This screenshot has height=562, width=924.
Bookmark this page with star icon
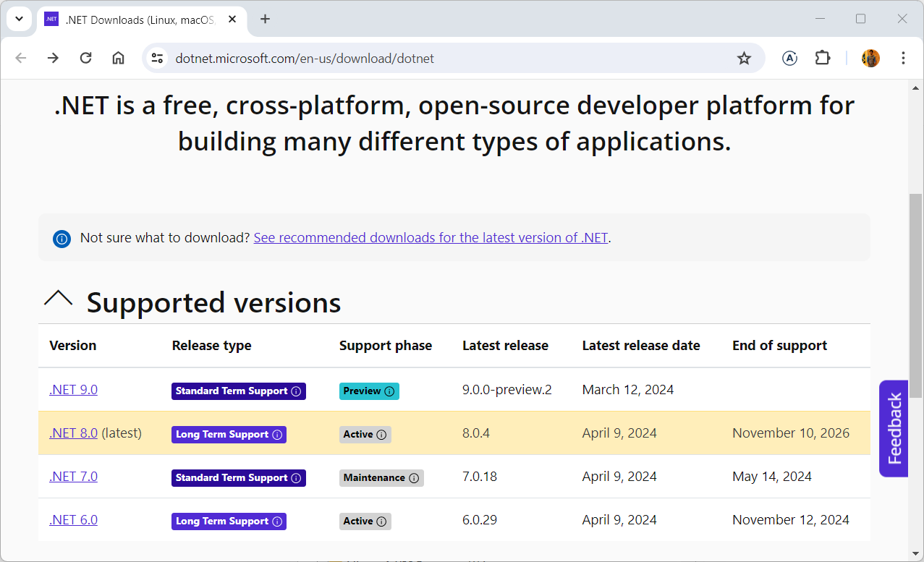(x=744, y=58)
